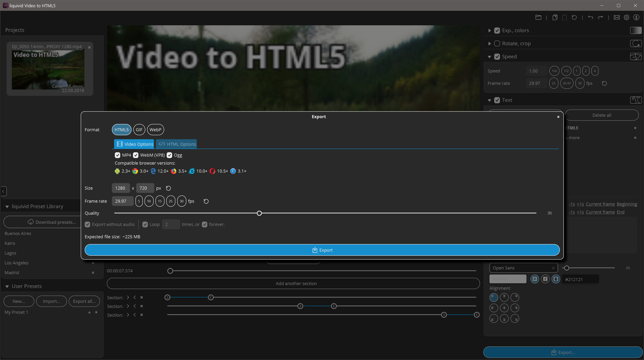Click the Text section style icon
644x360 pixels.
click(636, 100)
